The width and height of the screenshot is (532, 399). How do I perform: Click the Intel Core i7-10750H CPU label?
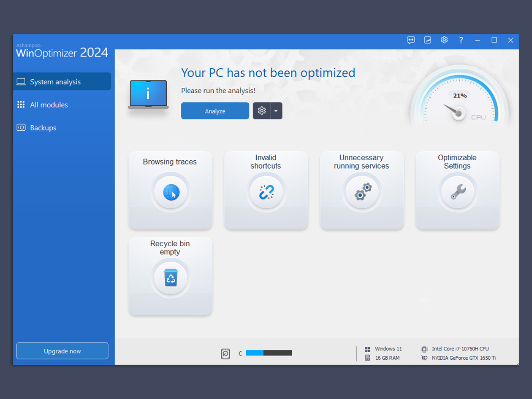point(460,349)
